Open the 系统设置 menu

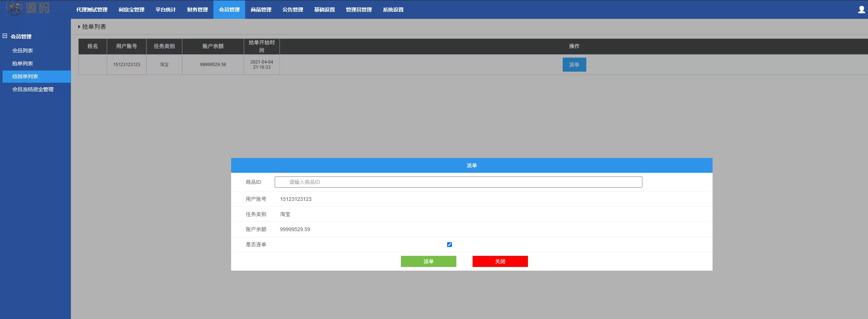coord(393,10)
